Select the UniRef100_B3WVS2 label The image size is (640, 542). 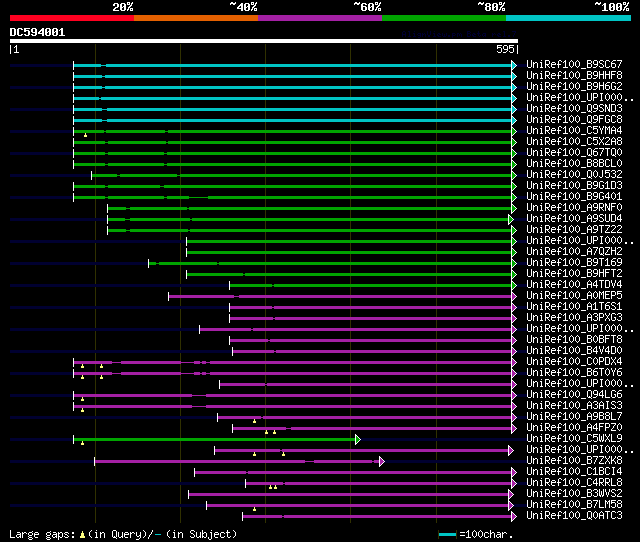pos(574,494)
